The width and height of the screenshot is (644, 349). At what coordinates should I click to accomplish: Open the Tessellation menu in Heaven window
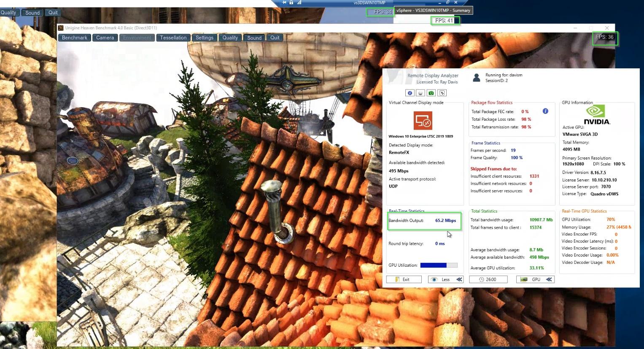[x=173, y=38]
